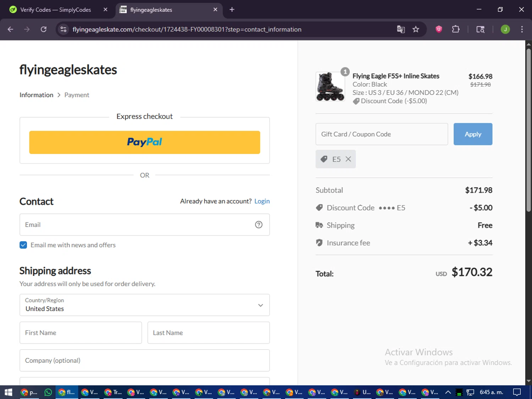Click the Discount Code tag icon in summary

[x=319, y=208]
